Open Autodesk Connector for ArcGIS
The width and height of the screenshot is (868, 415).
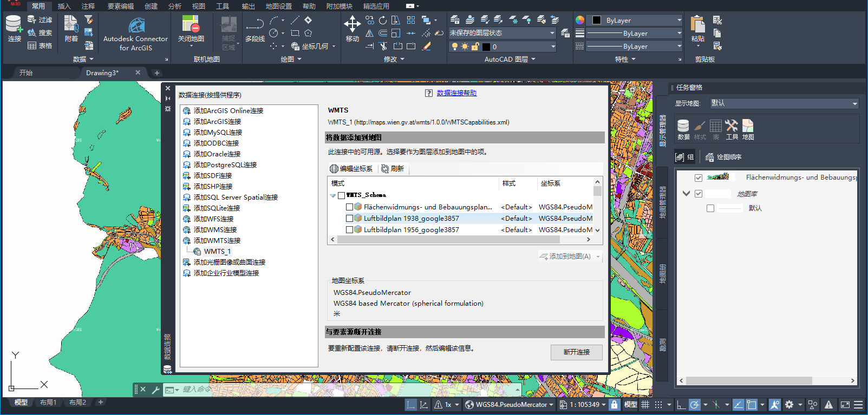click(135, 34)
